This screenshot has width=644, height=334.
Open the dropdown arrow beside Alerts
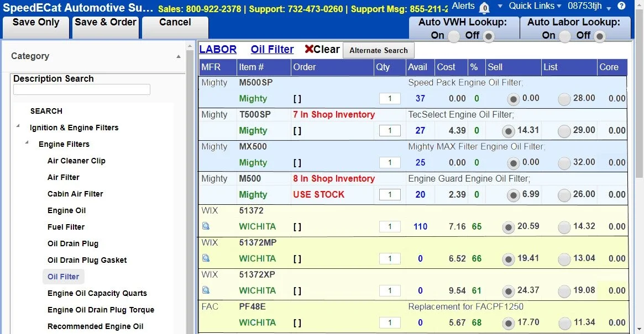(x=500, y=6)
